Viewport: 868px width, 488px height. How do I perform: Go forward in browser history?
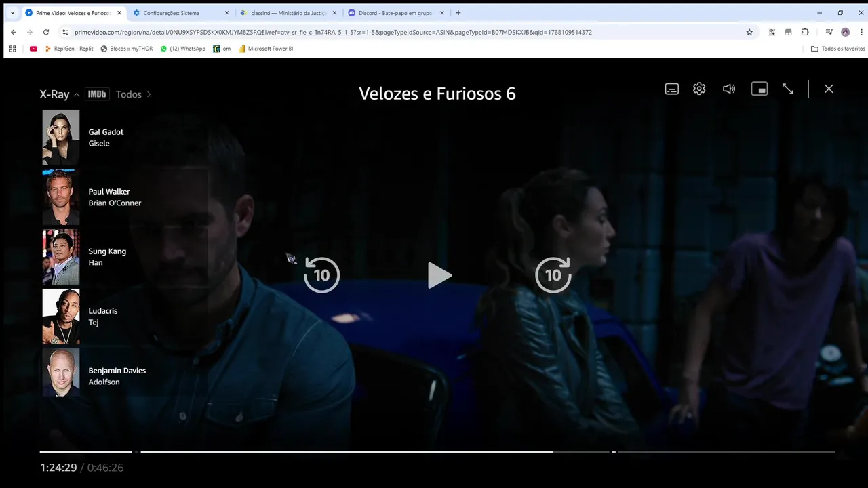[x=30, y=32]
